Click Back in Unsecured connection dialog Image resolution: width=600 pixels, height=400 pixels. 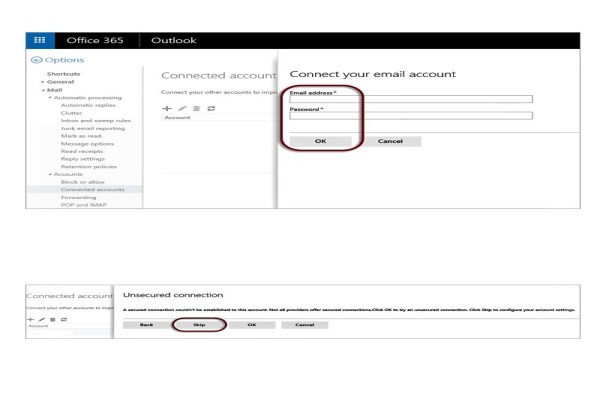click(146, 325)
